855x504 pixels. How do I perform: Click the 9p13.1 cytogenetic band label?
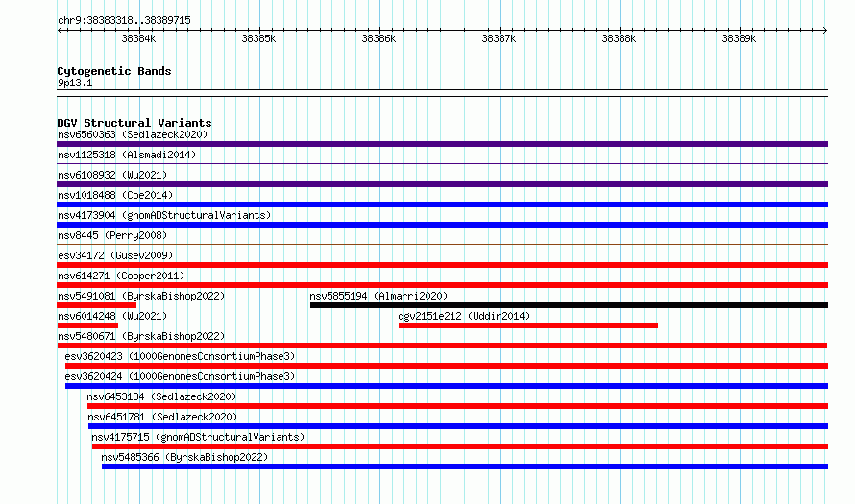point(75,83)
